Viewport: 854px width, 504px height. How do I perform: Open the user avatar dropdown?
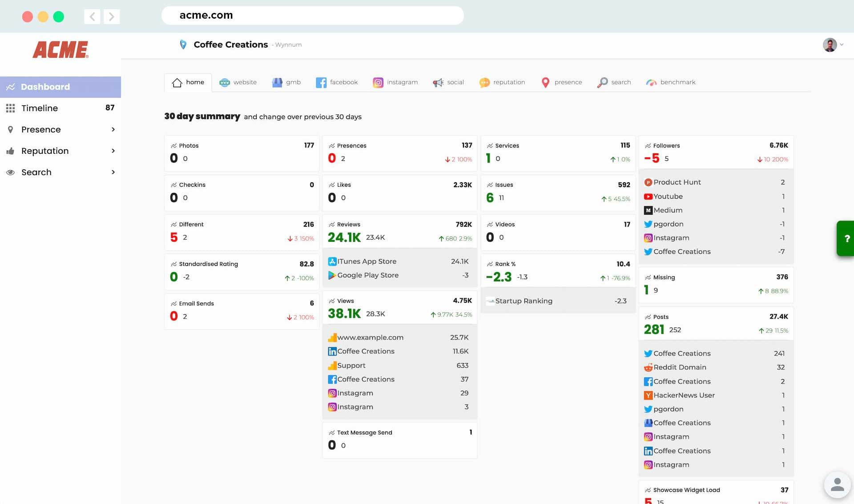click(x=833, y=44)
